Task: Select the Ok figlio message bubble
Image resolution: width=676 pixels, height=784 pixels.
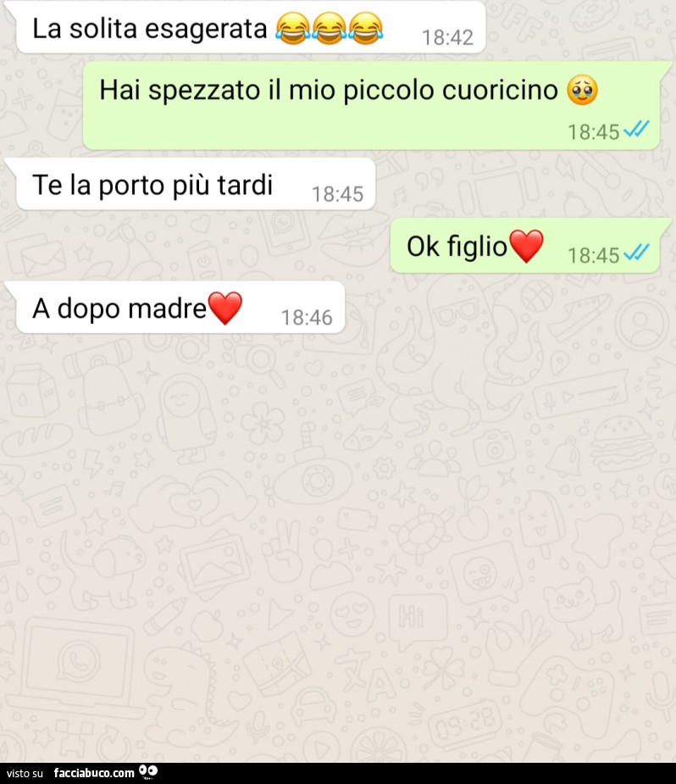Action: (x=524, y=246)
